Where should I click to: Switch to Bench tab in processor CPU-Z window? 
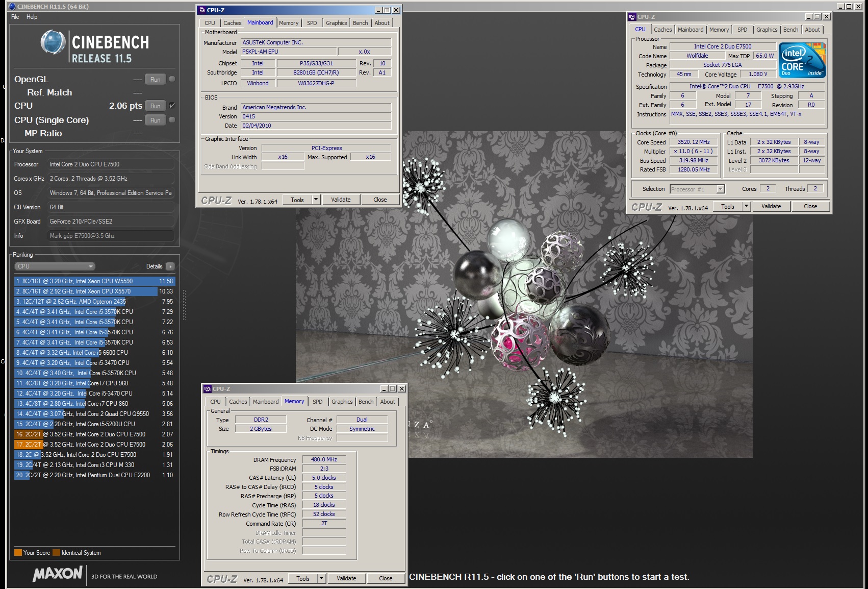click(x=790, y=30)
